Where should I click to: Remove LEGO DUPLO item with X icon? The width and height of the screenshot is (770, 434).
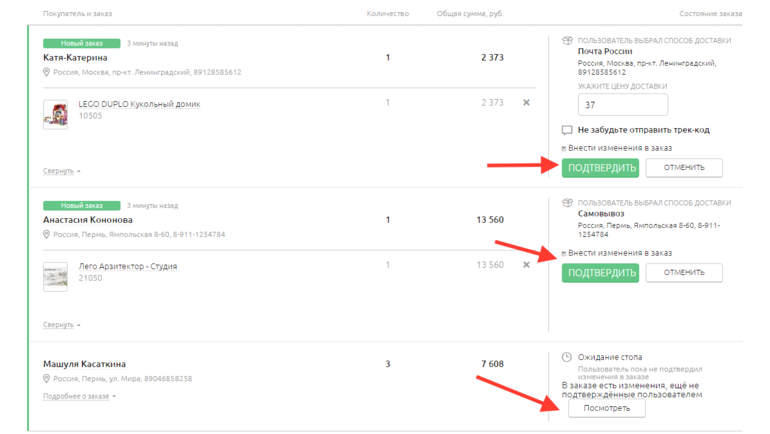tap(526, 103)
